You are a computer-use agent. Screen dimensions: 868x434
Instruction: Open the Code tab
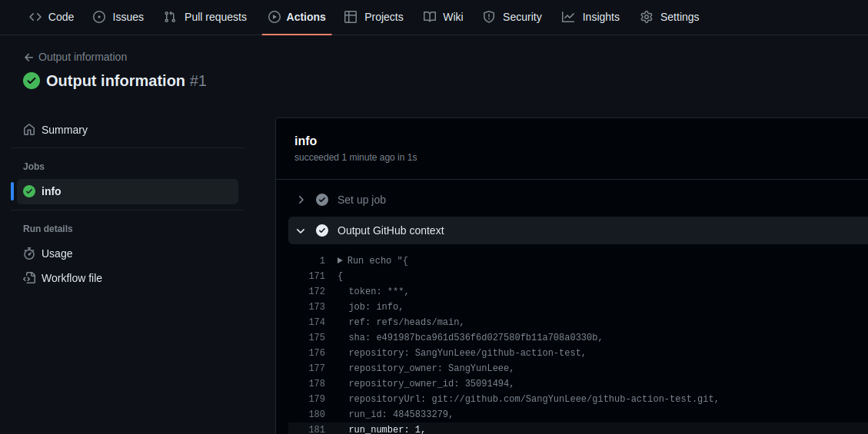coord(51,17)
